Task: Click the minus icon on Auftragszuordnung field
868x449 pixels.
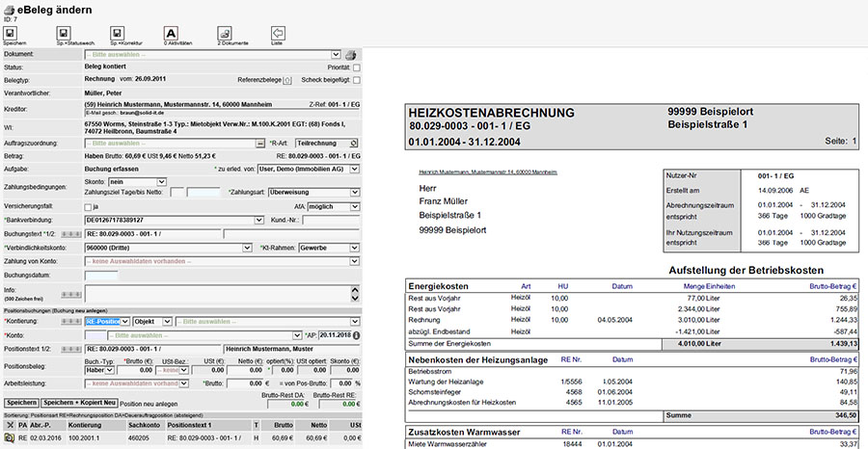Action: [x=259, y=144]
